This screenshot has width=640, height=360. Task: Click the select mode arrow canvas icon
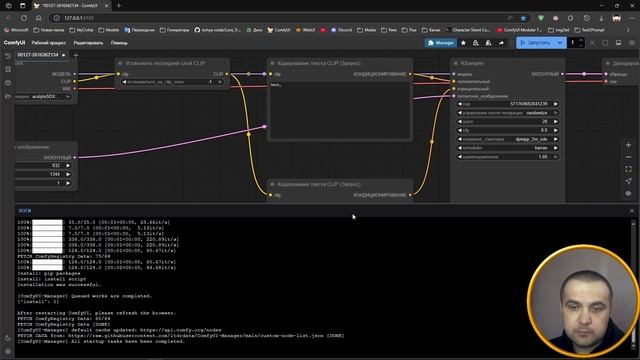(x=629, y=181)
